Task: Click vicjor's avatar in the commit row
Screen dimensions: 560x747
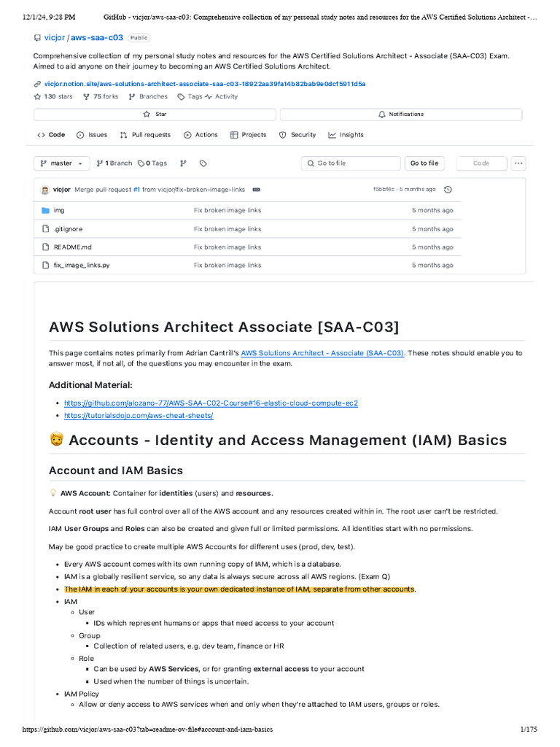Action: (45, 190)
